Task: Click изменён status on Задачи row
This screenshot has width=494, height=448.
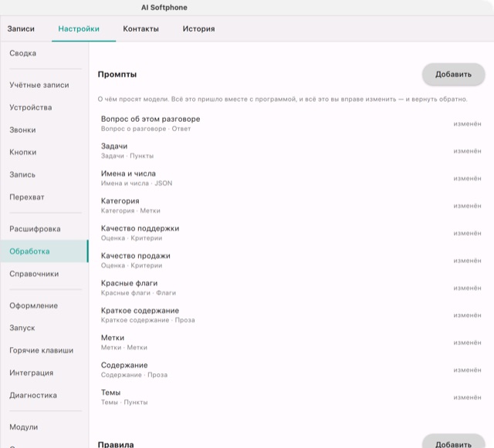Action: 467,151
